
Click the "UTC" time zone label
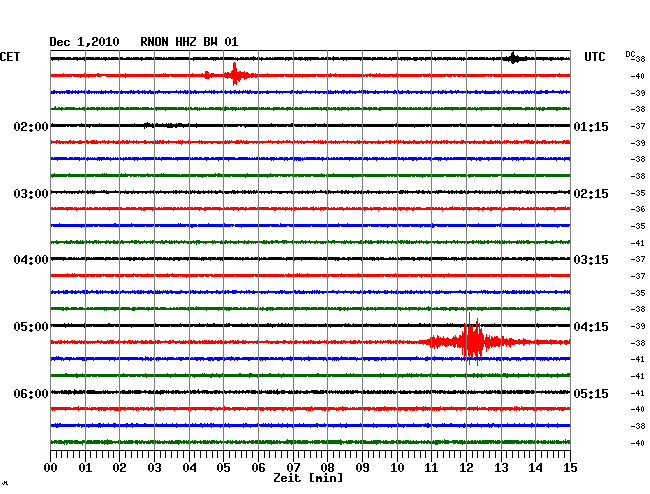coord(594,57)
